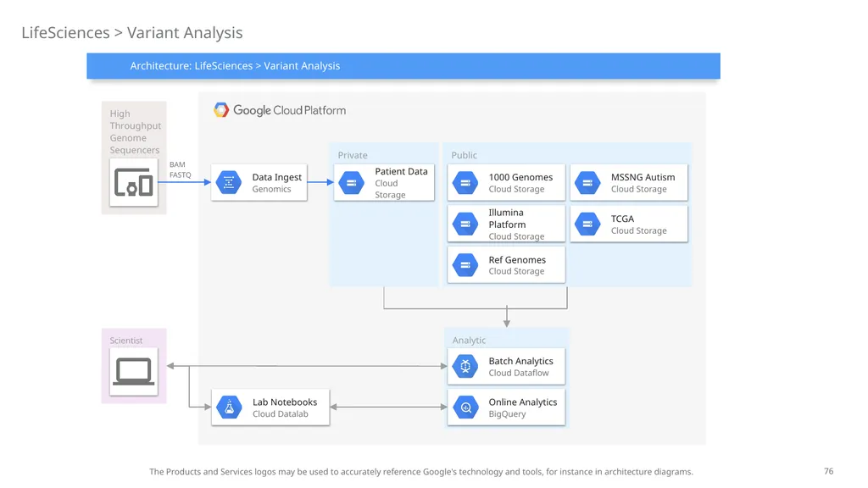Click 'High Throughput Genome Sequencers' label
This screenshot has height=488, width=868.
click(135, 131)
